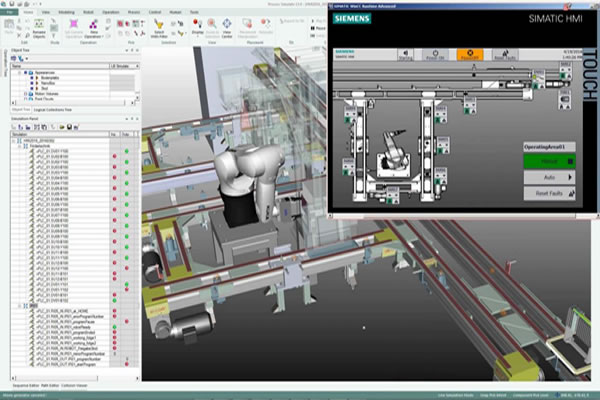Viewport: 600px width, 400px height.
Task: Click the pin icon of Object Tree panel
Action: click(x=132, y=51)
